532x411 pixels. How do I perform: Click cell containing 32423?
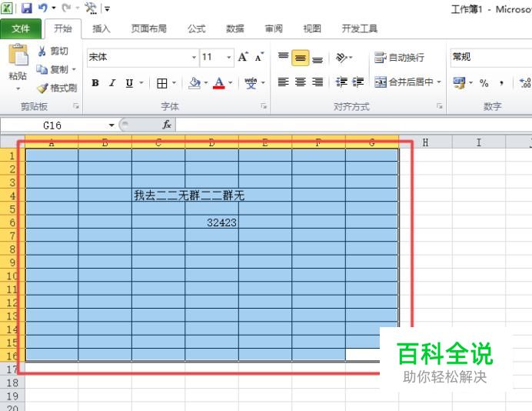click(211, 222)
